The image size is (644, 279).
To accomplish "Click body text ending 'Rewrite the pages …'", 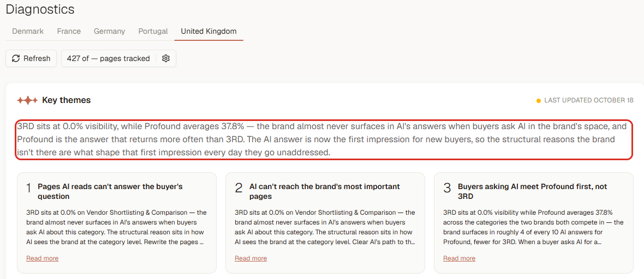I will pyautogui.click(x=116, y=227).
